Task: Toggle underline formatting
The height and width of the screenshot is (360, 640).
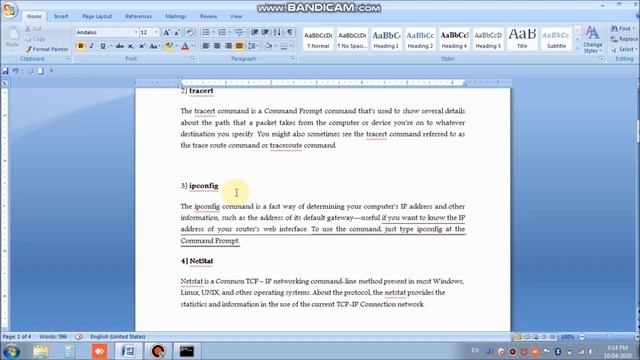Action: 103,46
